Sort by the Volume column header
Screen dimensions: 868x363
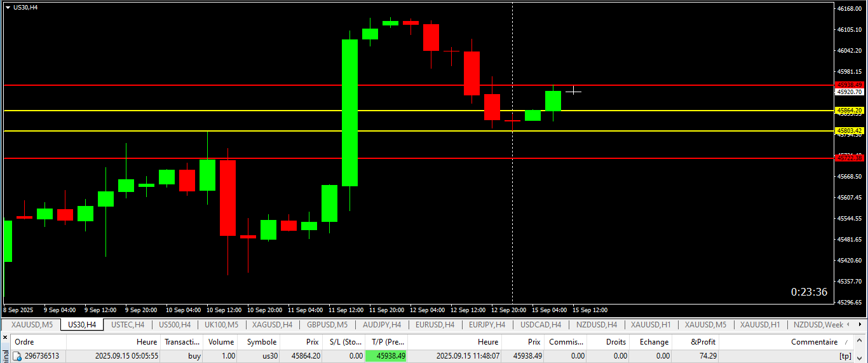tap(220, 342)
